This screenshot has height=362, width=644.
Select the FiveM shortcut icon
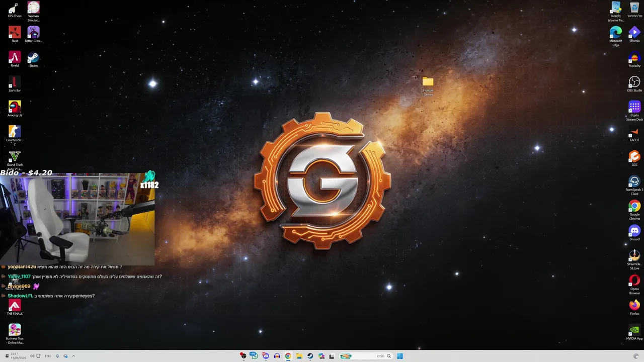pyautogui.click(x=15, y=59)
